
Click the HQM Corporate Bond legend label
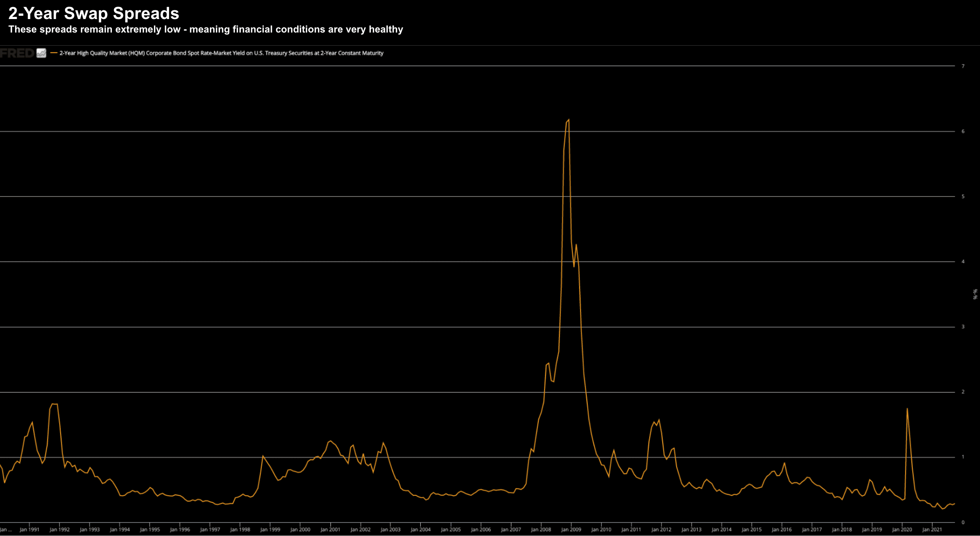point(221,53)
